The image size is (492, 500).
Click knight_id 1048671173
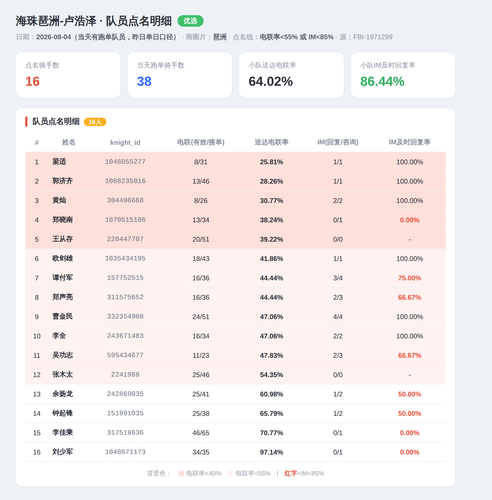(x=125, y=452)
